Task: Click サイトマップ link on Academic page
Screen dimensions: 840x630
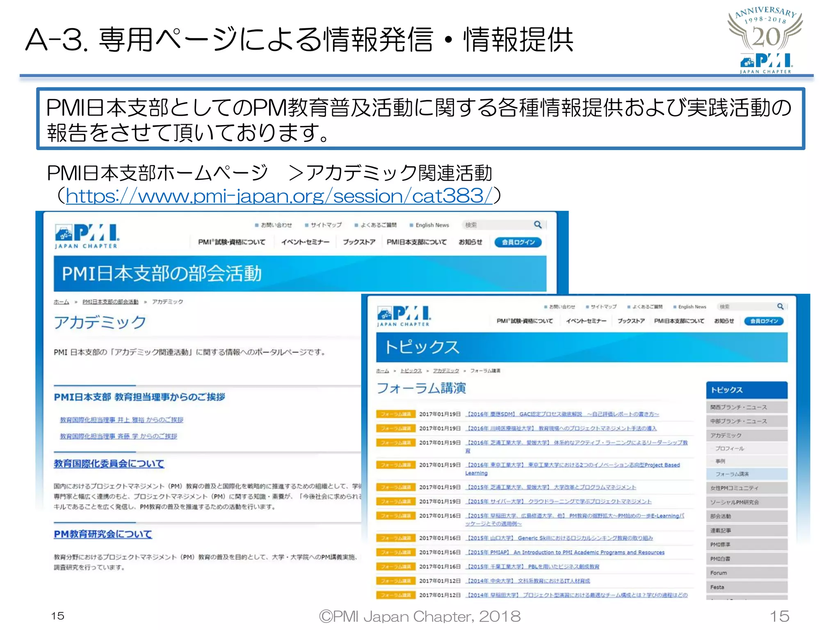Action: pos(326,225)
